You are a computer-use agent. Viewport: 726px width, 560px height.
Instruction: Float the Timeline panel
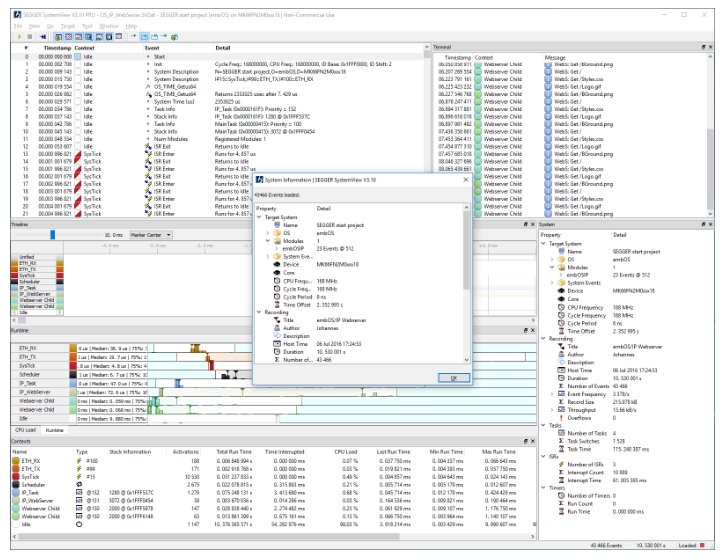526,224
